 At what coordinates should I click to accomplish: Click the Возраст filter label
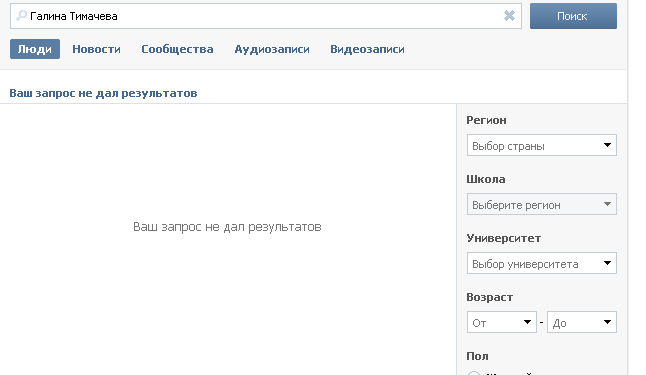[489, 297]
